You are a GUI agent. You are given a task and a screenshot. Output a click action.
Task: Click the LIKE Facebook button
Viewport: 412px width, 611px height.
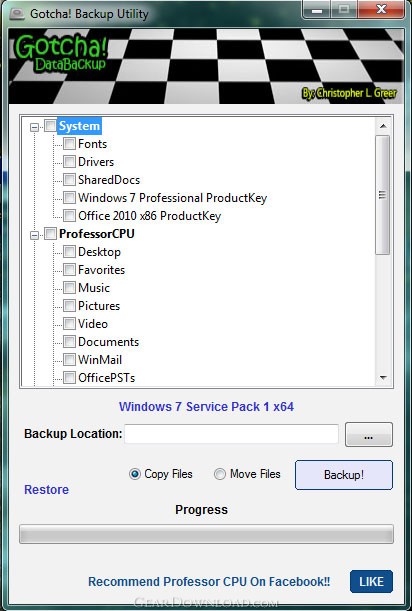click(371, 581)
